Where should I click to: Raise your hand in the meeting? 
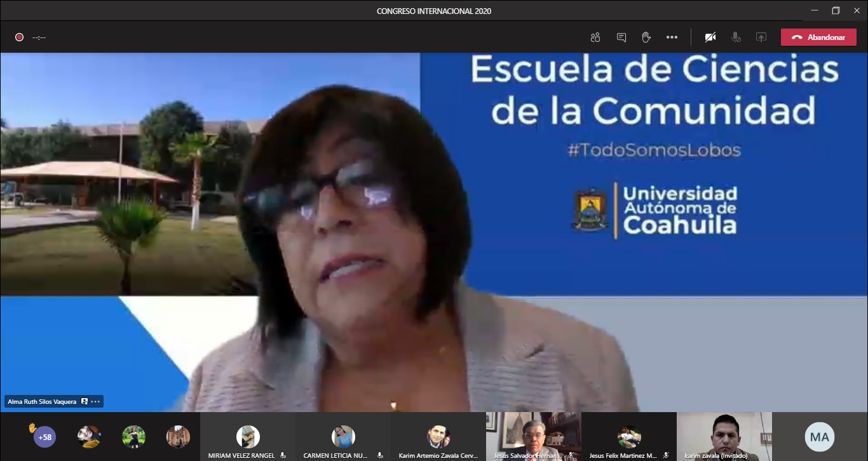click(646, 37)
